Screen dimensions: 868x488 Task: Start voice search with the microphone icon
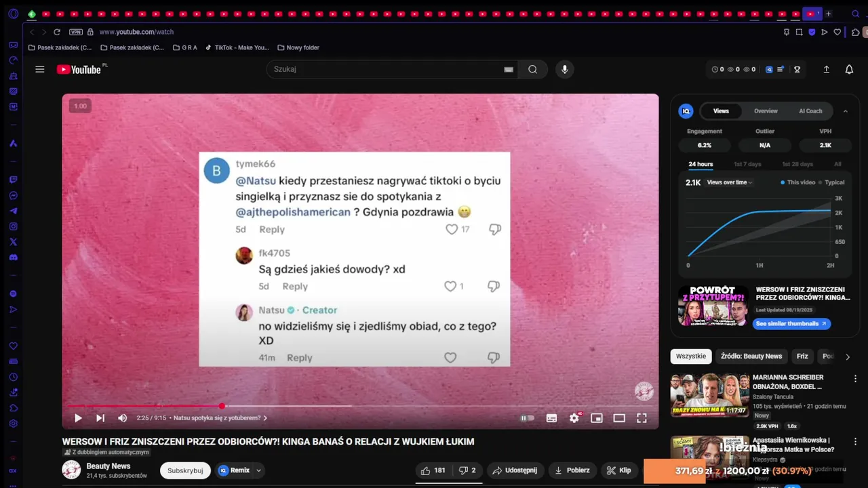[x=564, y=69]
